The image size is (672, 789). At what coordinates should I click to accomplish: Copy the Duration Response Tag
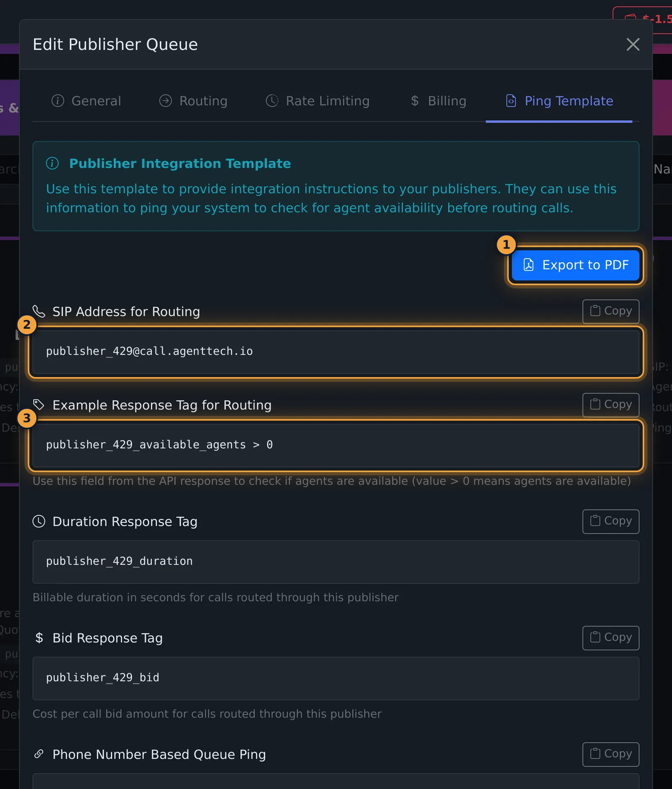tap(611, 522)
